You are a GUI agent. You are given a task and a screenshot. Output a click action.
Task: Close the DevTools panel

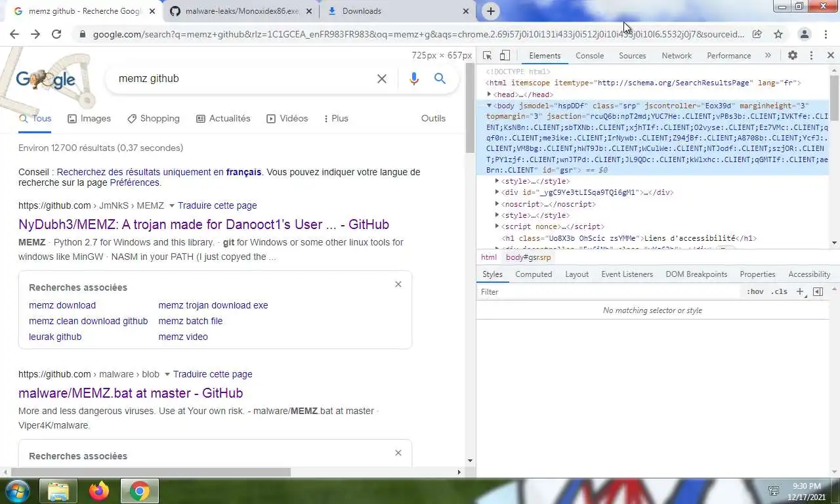tap(830, 56)
